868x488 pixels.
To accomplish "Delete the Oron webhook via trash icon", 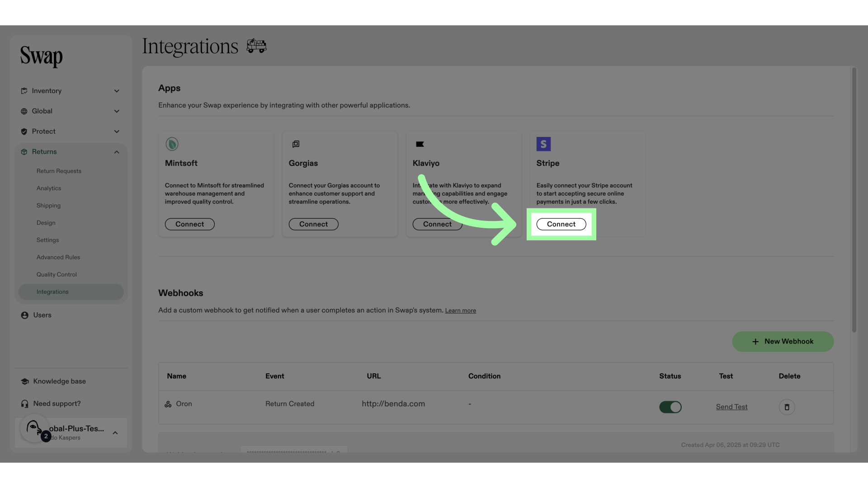I will 787,407.
